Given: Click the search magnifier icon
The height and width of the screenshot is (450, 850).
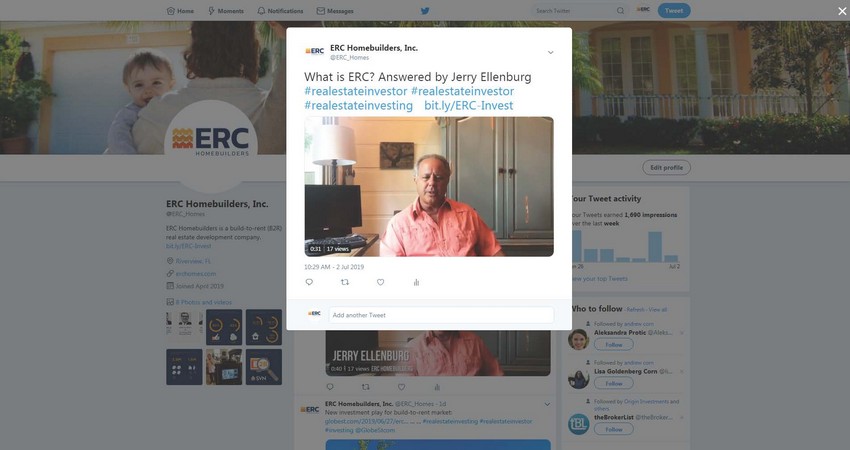Looking at the screenshot, I should [x=620, y=10].
